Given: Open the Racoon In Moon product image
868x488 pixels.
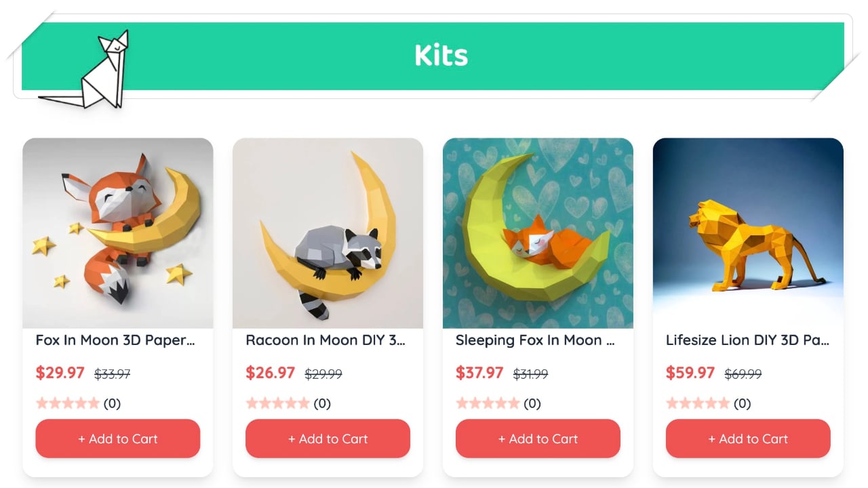Looking at the screenshot, I should pyautogui.click(x=328, y=233).
